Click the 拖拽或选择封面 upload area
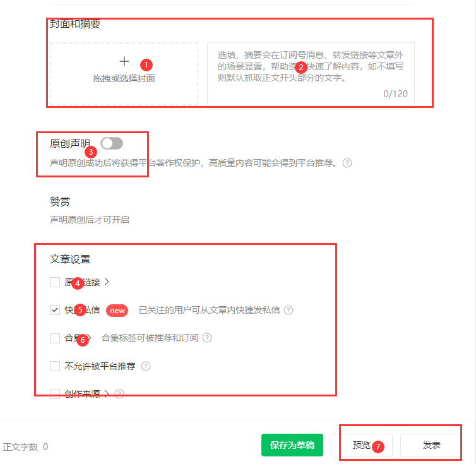 124,74
